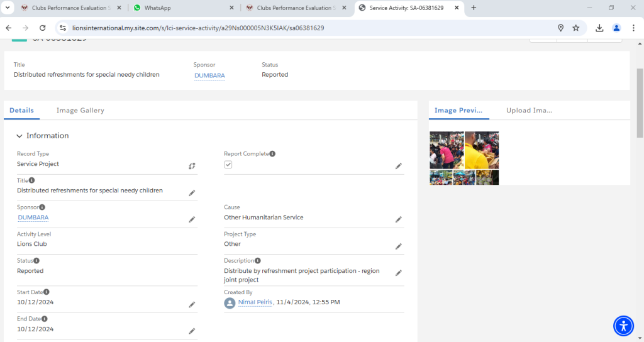Image resolution: width=644 pixels, height=342 pixels.
Task: Show info tooltip for Status field
Action: tap(36, 260)
